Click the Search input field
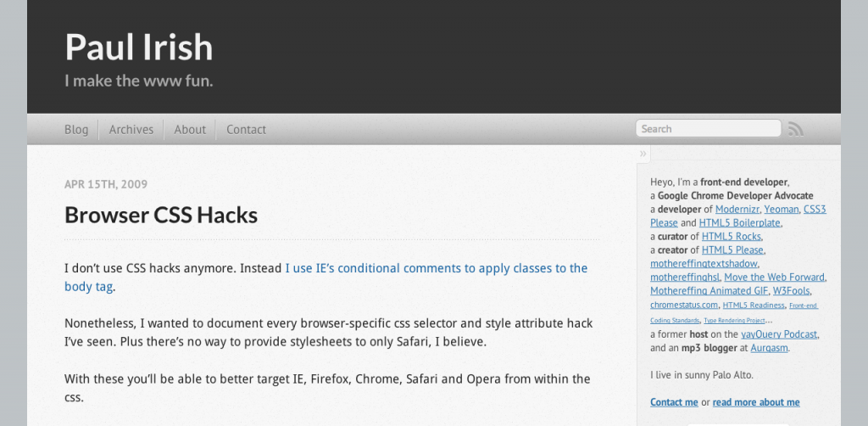Screen dimensions: 868x426 [708, 128]
